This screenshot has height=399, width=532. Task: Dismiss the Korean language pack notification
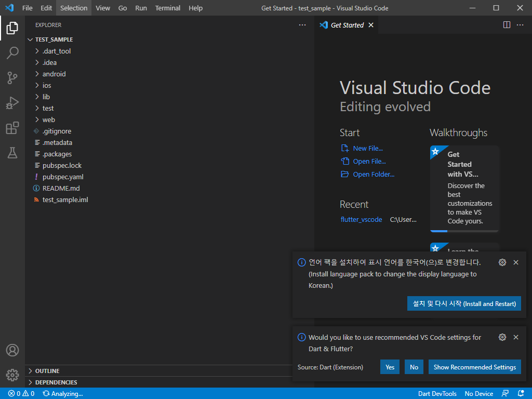(x=516, y=262)
